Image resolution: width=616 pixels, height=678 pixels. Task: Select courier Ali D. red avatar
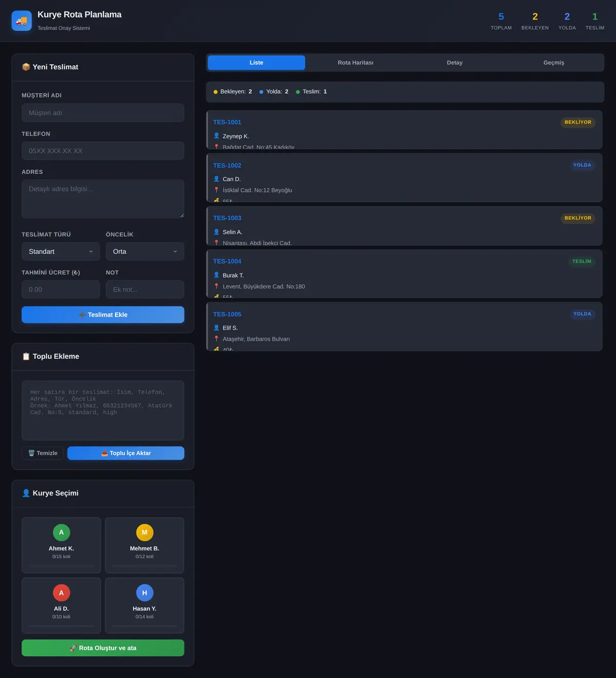click(62, 593)
